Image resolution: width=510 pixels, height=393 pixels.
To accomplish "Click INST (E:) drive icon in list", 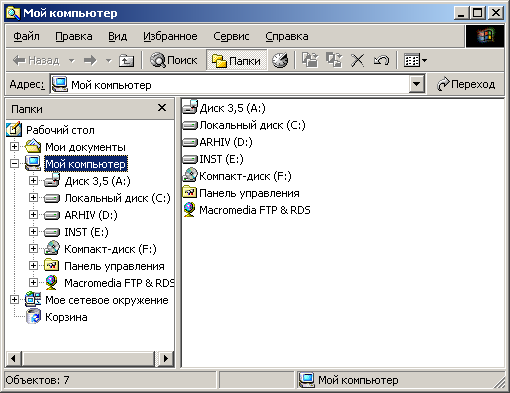I will point(190,159).
